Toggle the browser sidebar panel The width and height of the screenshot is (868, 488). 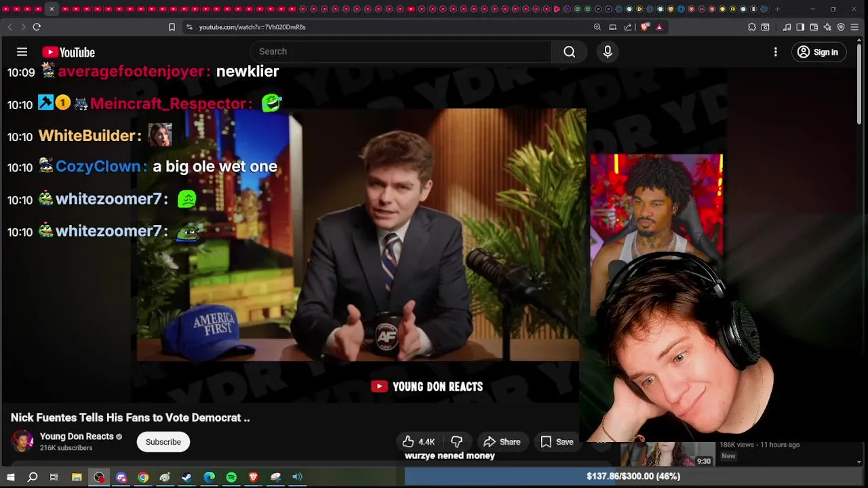[x=800, y=27]
